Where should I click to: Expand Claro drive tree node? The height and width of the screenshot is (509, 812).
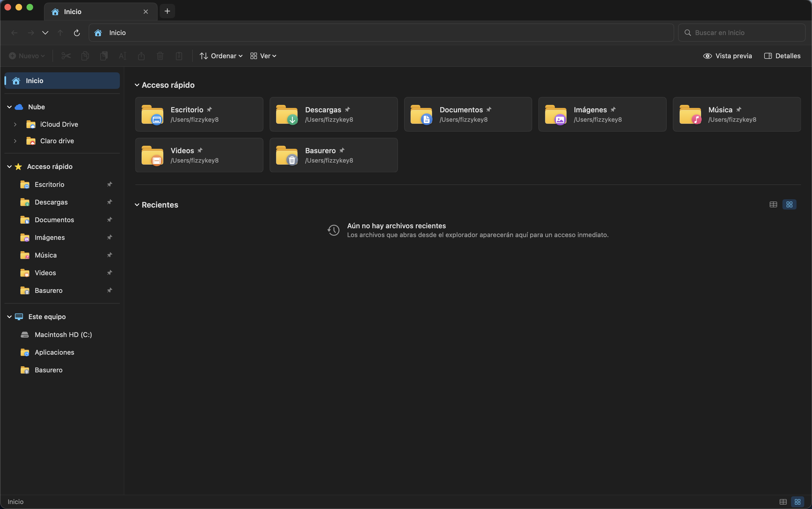pyautogui.click(x=15, y=141)
